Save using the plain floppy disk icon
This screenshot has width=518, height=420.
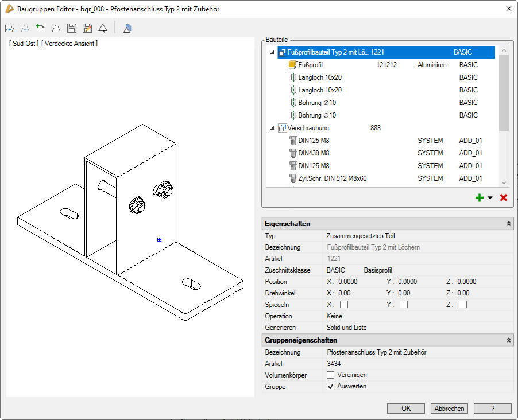pos(72,28)
